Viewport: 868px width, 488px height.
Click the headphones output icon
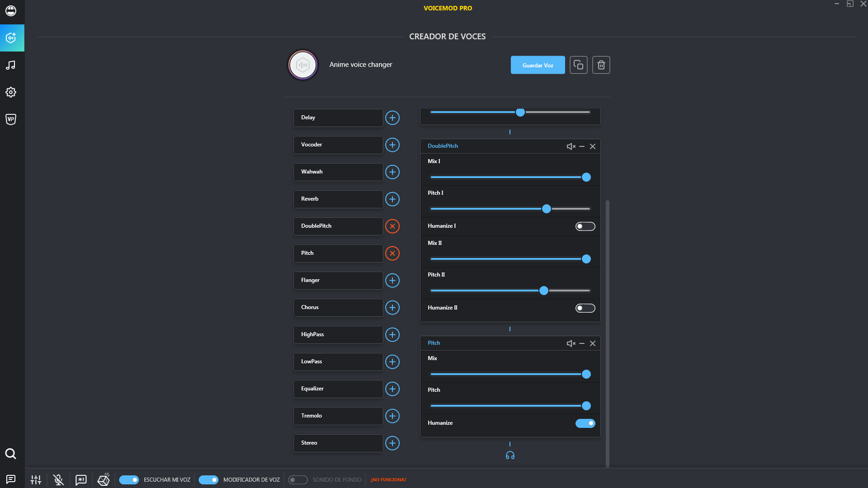pyautogui.click(x=510, y=455)
